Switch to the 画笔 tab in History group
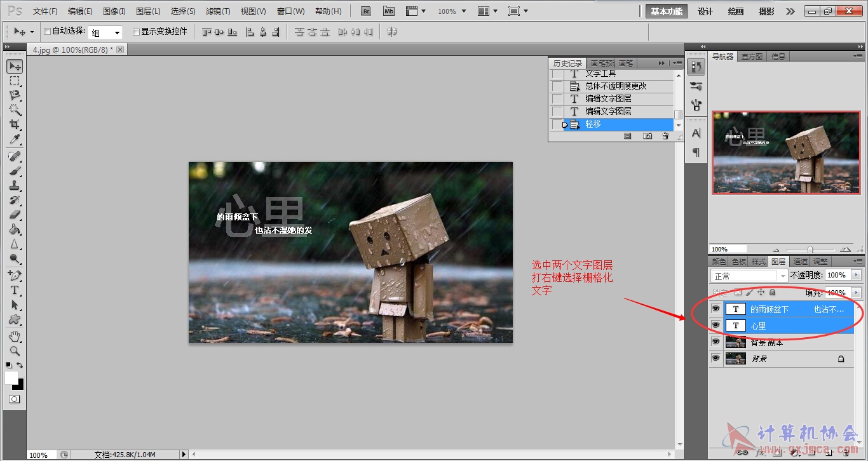The height and width of the screenshot is (461, 868). [x=626, y=63]
